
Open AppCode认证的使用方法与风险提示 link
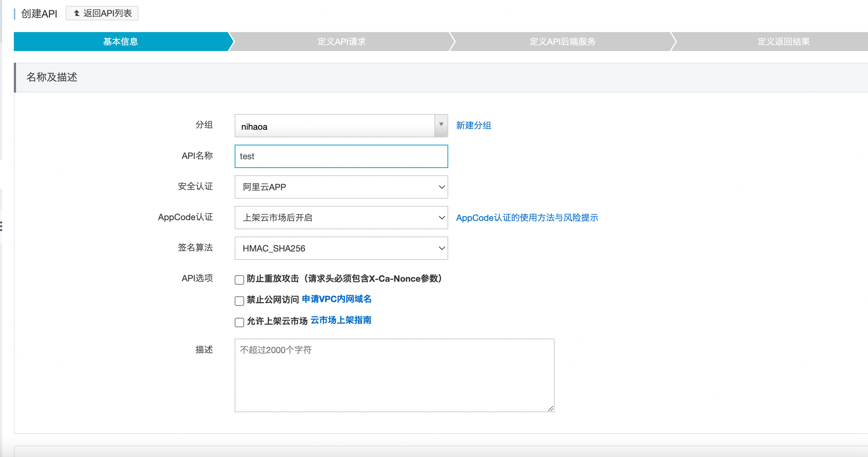(x=527, y=218)
